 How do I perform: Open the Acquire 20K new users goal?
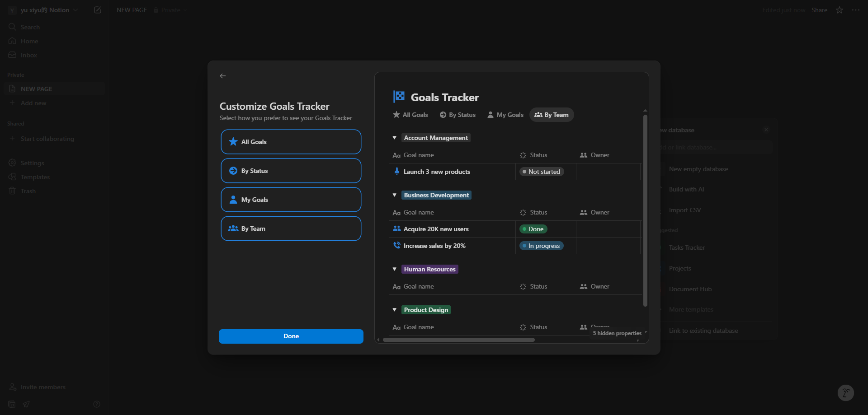tap(436, 229)
